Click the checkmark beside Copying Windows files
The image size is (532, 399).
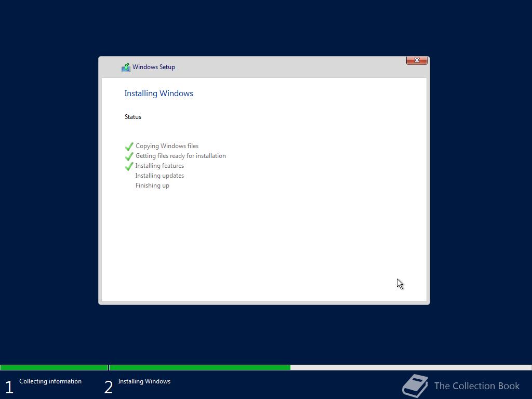(x=129, y=146)
